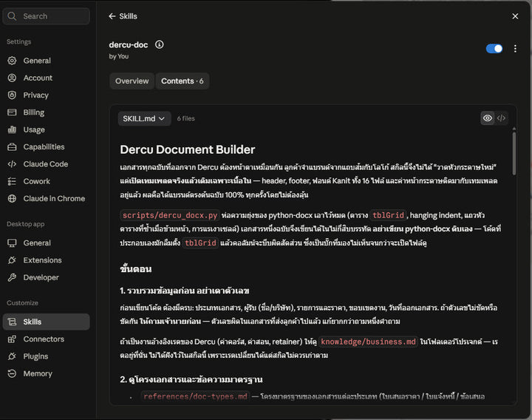Select the eye preview view toggle
Screen dimensions: 532x420
(488, 118)
